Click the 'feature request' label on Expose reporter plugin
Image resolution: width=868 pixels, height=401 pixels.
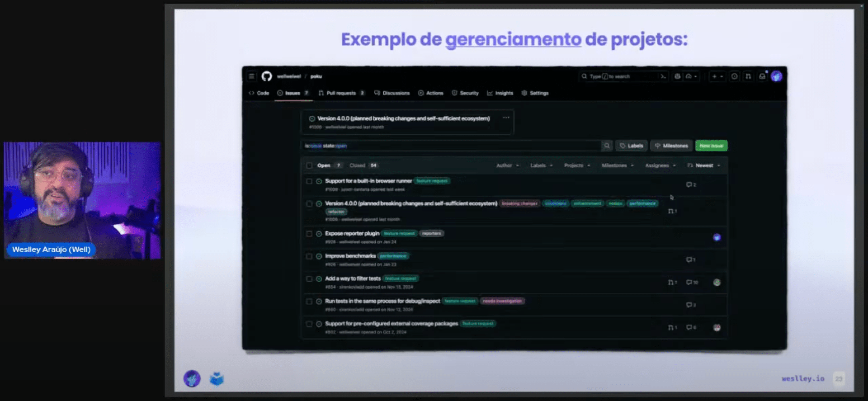click(x=399, y=234)
